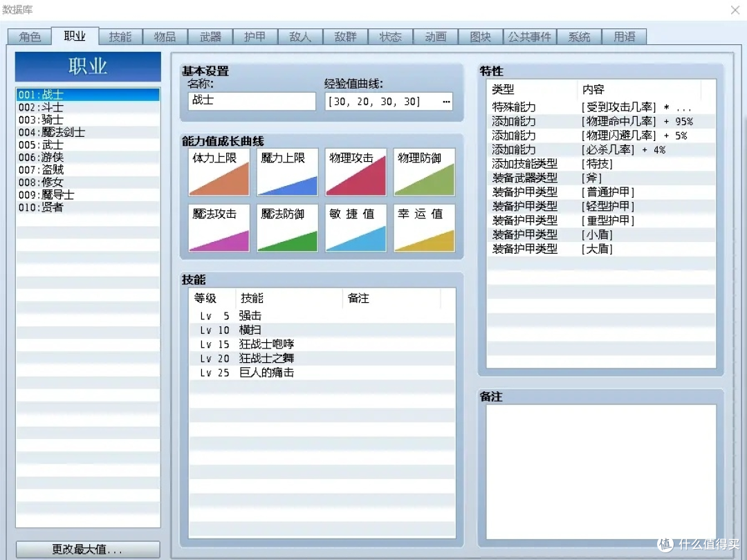Select class 004:魔法剑士 in the list
Screen dimensions: 747x560
(88, 132)
